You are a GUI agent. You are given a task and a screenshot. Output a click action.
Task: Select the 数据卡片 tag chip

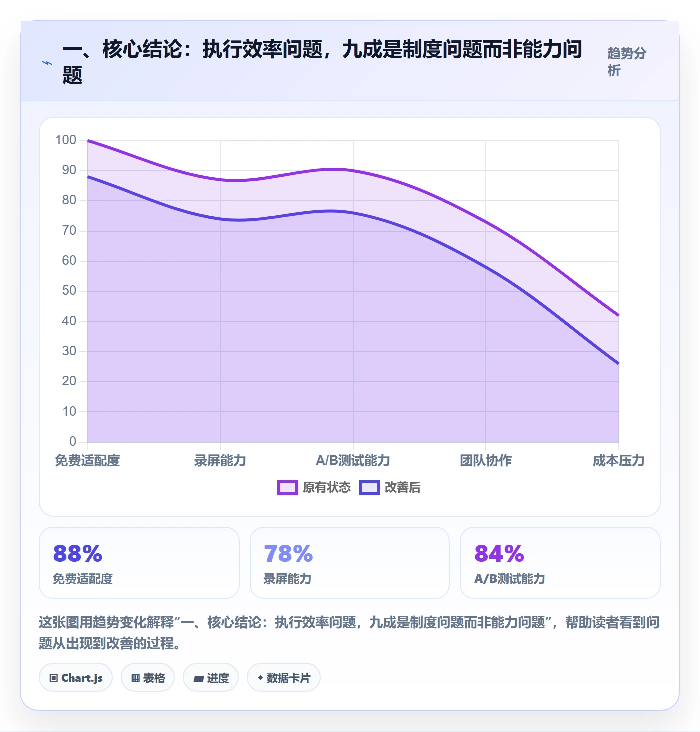(284, 678)
